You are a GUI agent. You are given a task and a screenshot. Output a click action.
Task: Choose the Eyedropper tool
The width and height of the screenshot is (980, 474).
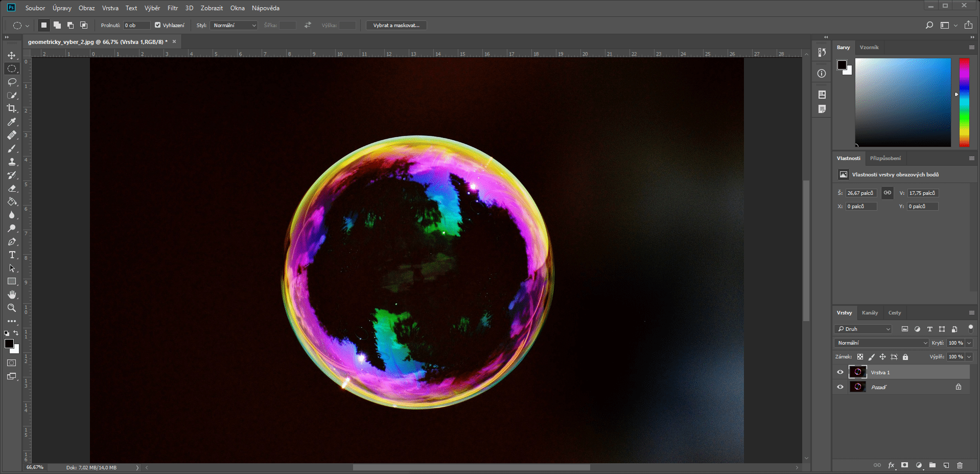pos(12,122)
